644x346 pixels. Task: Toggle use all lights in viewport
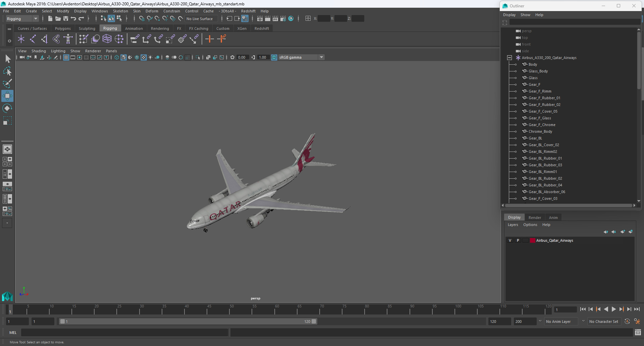coord(150,57)
